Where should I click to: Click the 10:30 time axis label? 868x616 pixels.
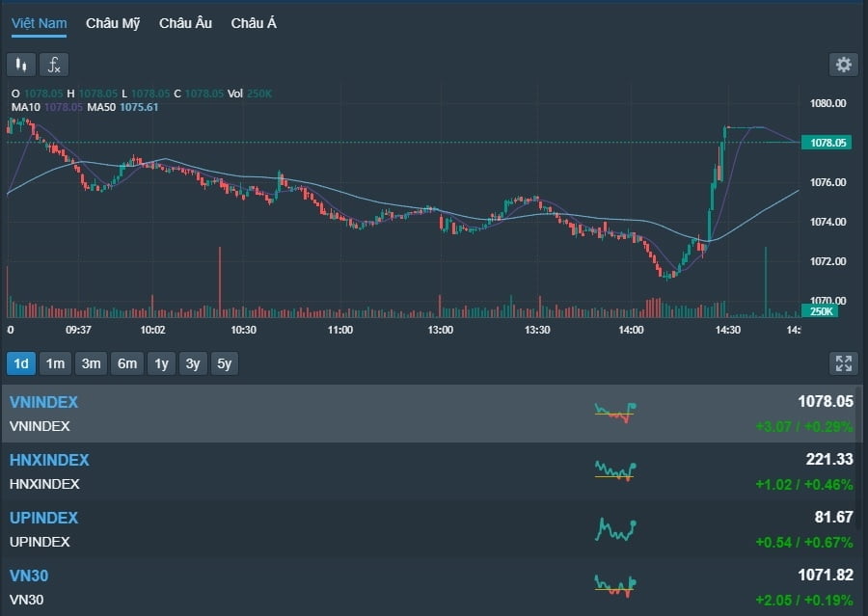pyautogui.click(x=244, y=330)
